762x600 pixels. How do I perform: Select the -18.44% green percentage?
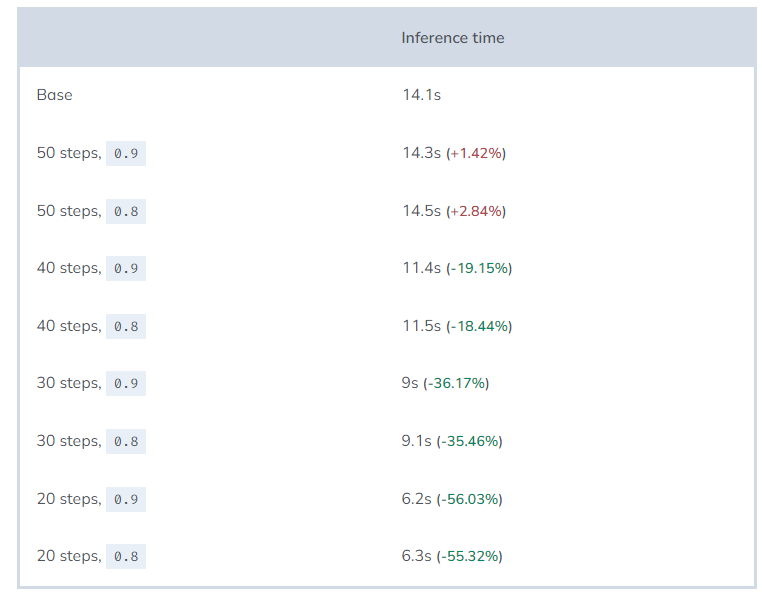[x=479, y=326]
